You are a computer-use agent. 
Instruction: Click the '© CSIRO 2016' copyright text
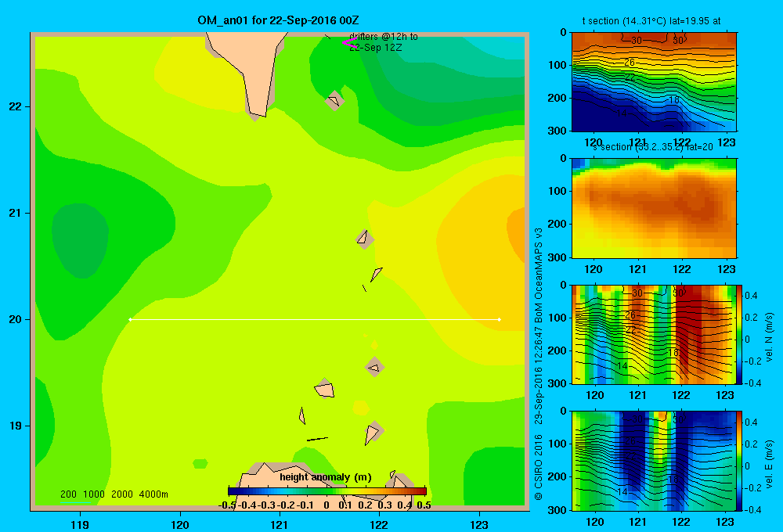click(539, 467)
